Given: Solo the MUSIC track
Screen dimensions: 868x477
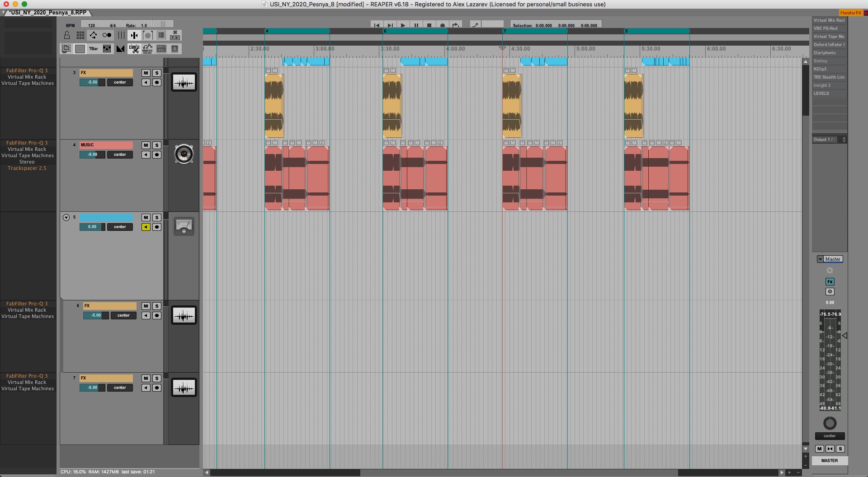Looking at the screenshot, I should tap(157, 145).
